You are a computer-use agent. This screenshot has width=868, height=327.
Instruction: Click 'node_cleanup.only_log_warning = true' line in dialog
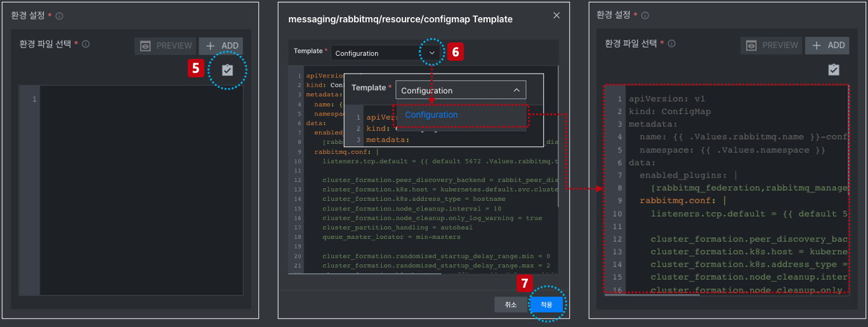tap(432, 218)
